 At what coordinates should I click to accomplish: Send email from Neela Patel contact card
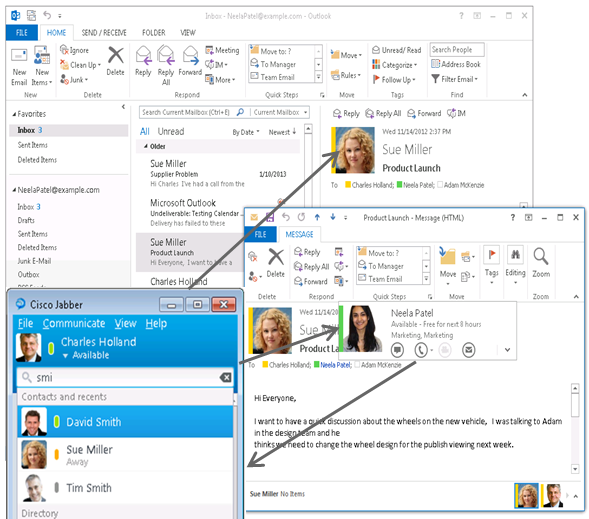(468, 350)
